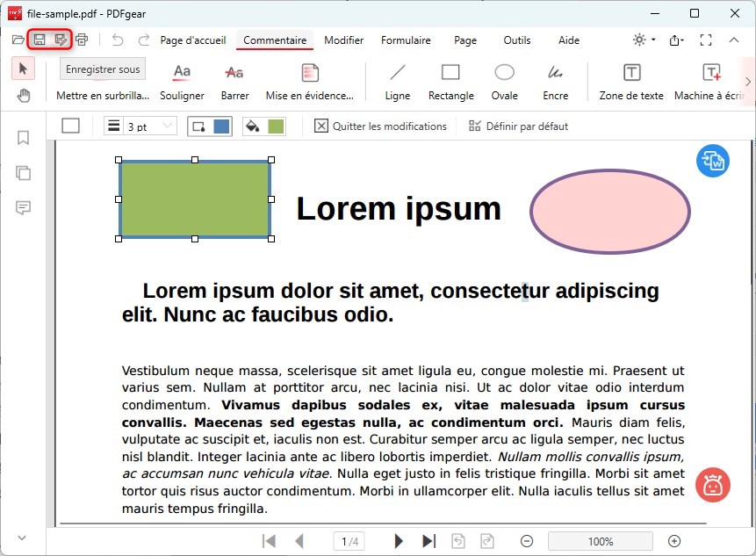
Task: Open the Formulaire ribbon tab
Action: click(406, 40)
